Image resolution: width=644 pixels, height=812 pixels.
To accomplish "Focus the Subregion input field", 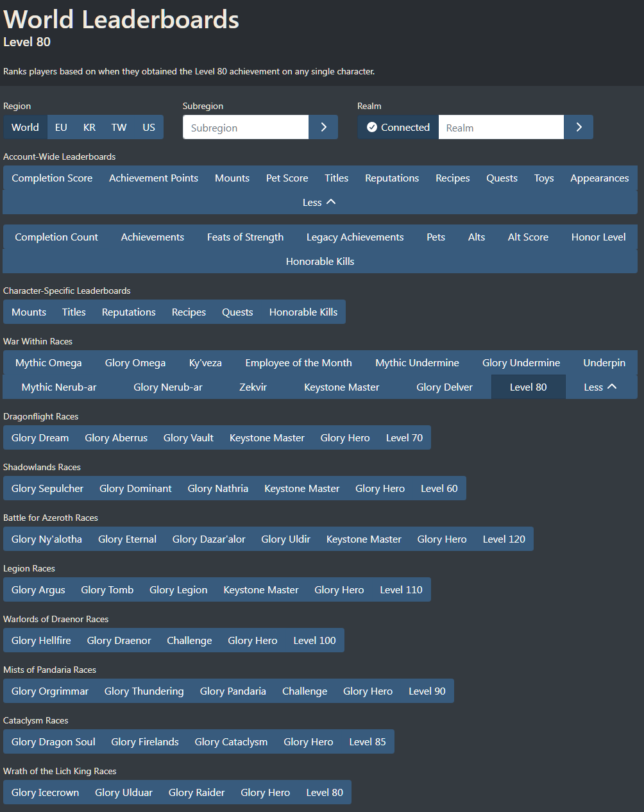I will click(x=246, y=127).
